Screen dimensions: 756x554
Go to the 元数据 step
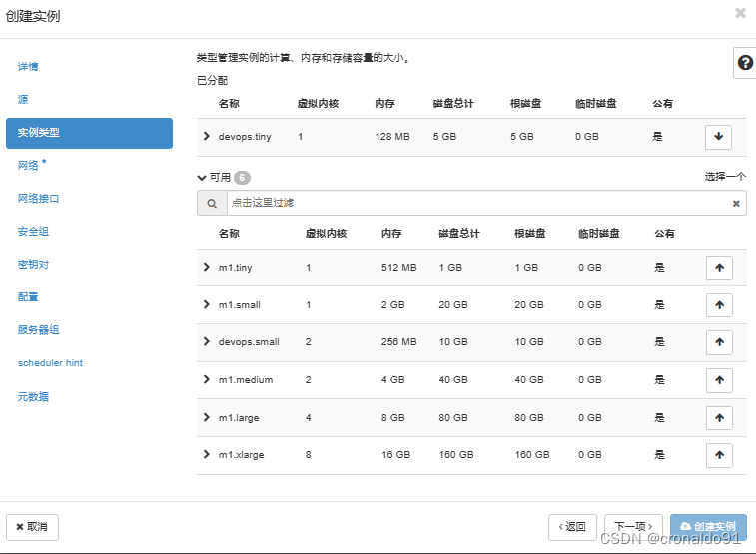tap(33, 397)
